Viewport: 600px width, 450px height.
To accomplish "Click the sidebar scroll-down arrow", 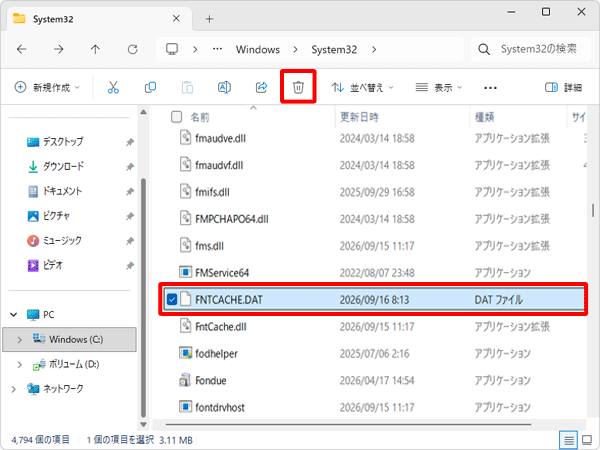I will [x=143, y=424].
